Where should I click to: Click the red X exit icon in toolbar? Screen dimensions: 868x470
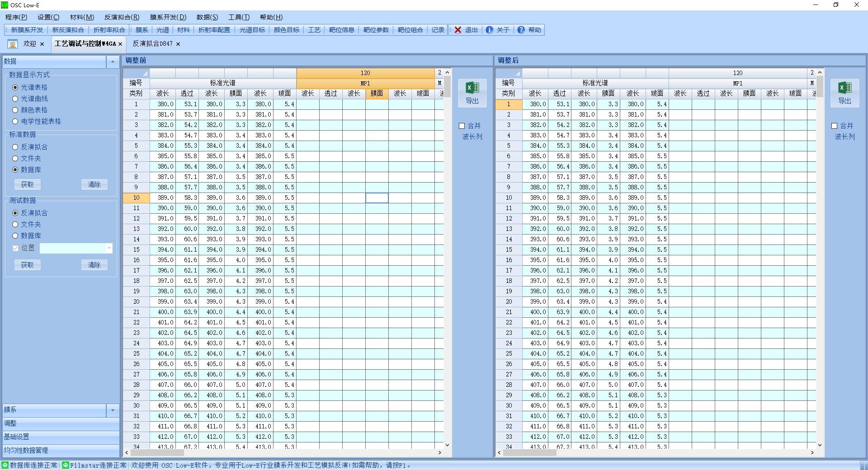(458, 30)
